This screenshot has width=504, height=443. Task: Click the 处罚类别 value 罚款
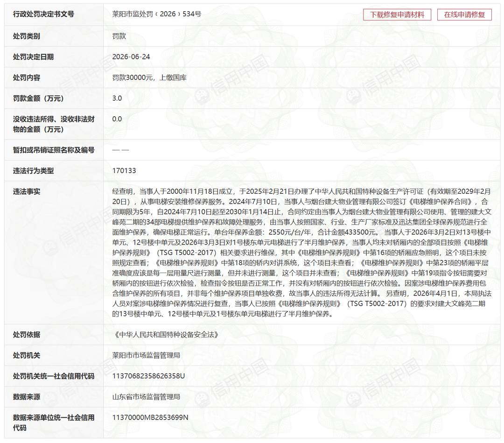click(x=119, y=36)
